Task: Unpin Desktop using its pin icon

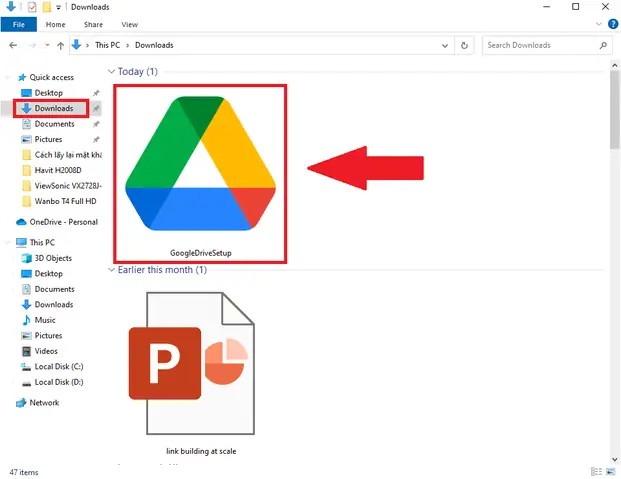Action: coord(96,93)
